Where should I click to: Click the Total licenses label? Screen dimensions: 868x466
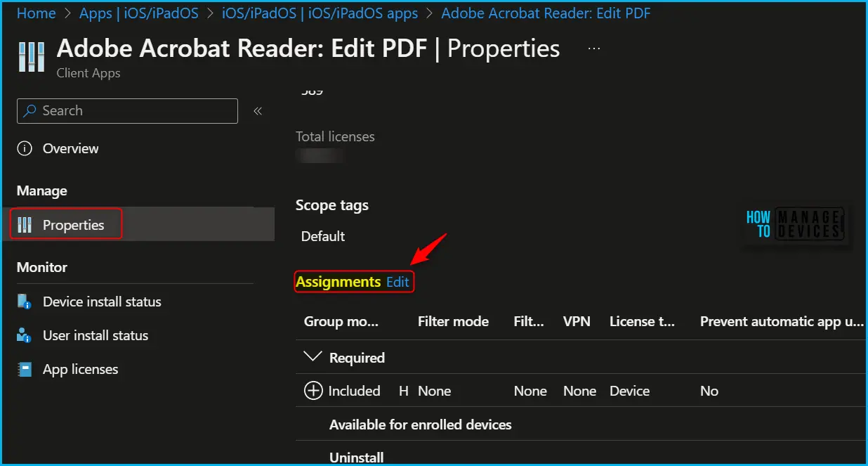335,137
